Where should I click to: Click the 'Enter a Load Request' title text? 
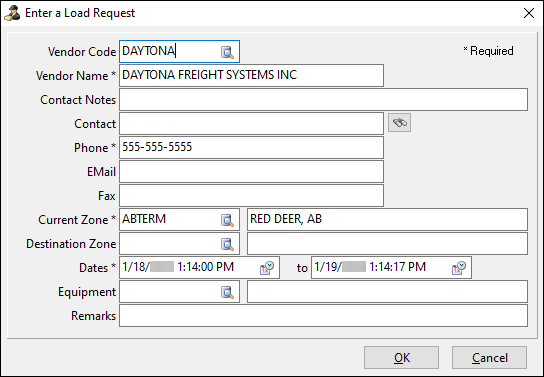pyautogui.click(x=80, y=13)
